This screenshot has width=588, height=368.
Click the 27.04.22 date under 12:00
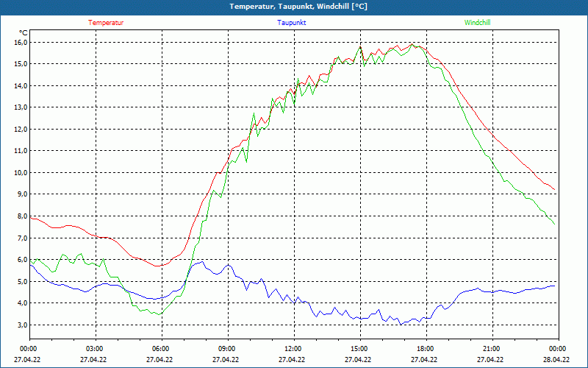292,359
